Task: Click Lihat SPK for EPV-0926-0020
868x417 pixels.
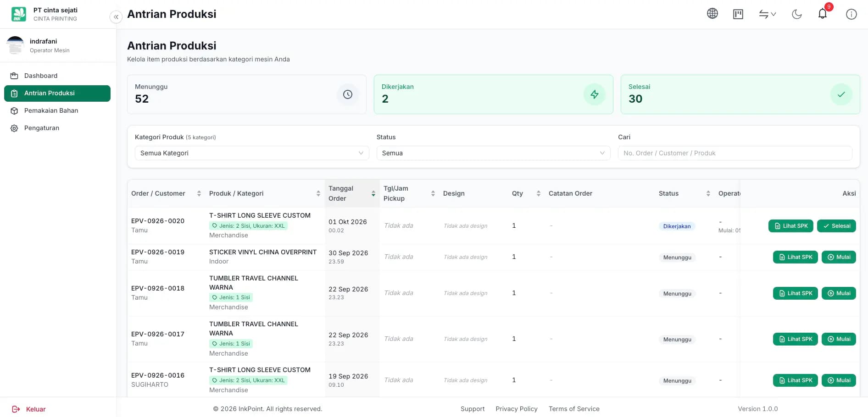Action: click(x=791, y=226)
